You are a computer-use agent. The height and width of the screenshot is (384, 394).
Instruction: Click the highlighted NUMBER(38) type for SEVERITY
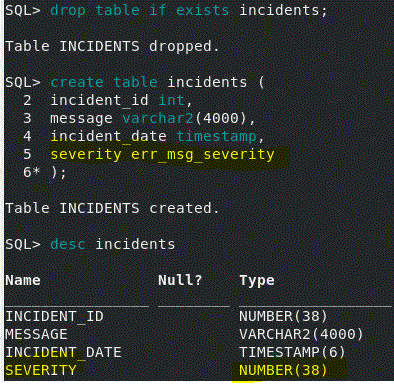click(x=283, y=370)
